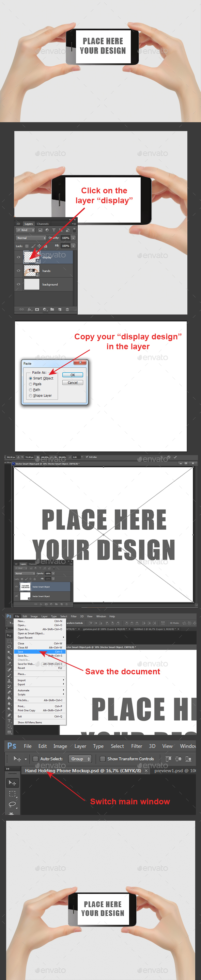
Task: Select the Path radio option
Action: coord(34,390)
